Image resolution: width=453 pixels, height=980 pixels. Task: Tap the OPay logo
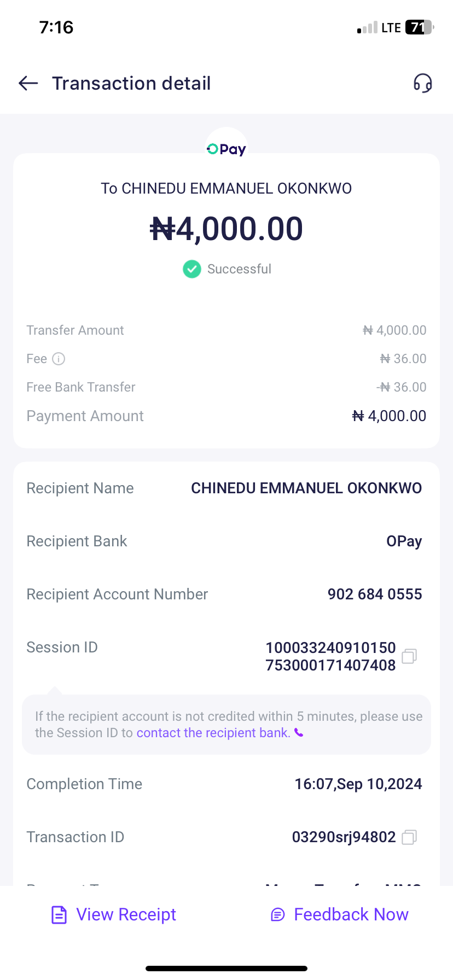(226, 149)
